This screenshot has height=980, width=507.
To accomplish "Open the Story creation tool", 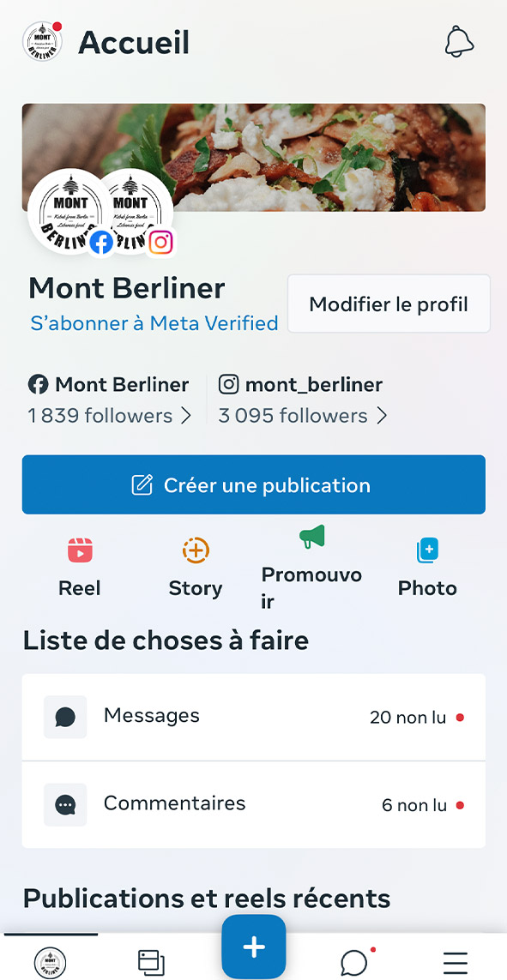I will (195, 550).
